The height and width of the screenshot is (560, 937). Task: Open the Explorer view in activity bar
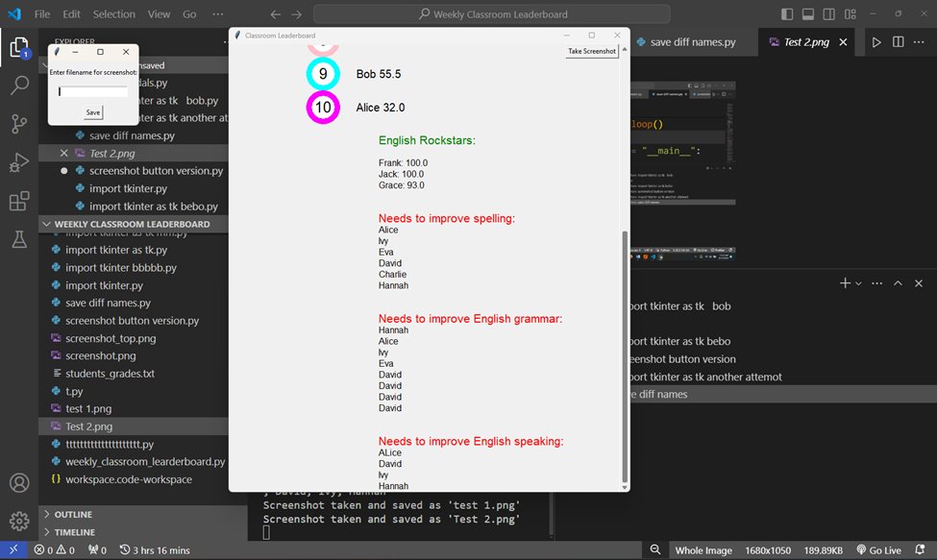coord(19,47)
